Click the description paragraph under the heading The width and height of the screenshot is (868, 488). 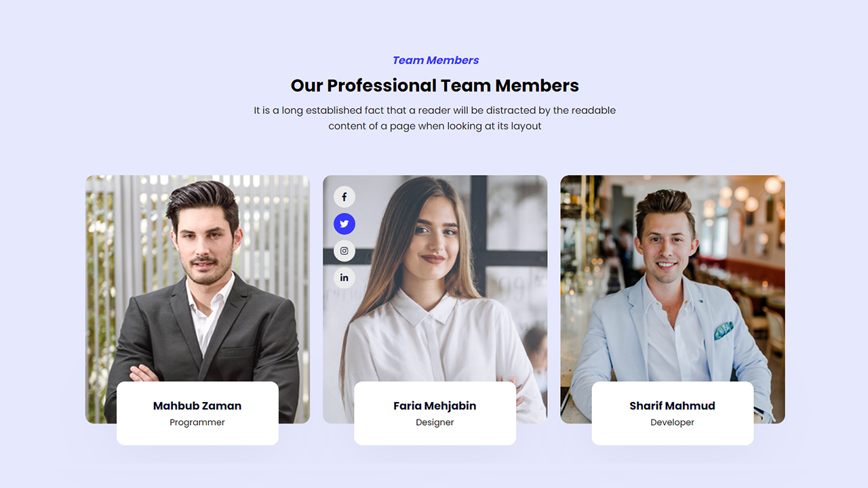[435, 118]
